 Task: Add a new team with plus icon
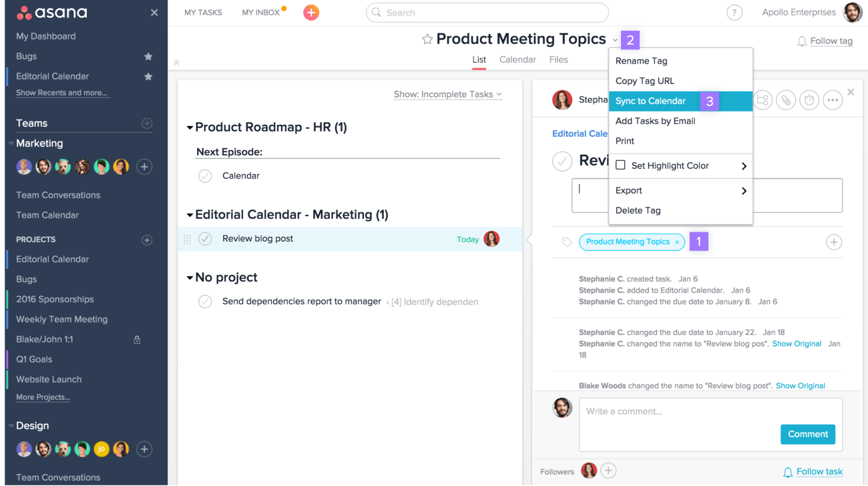147,124
